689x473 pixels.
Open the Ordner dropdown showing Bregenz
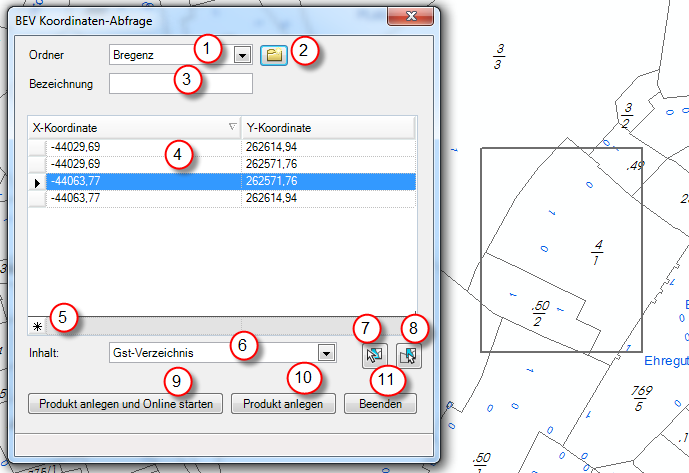point(241,55)
